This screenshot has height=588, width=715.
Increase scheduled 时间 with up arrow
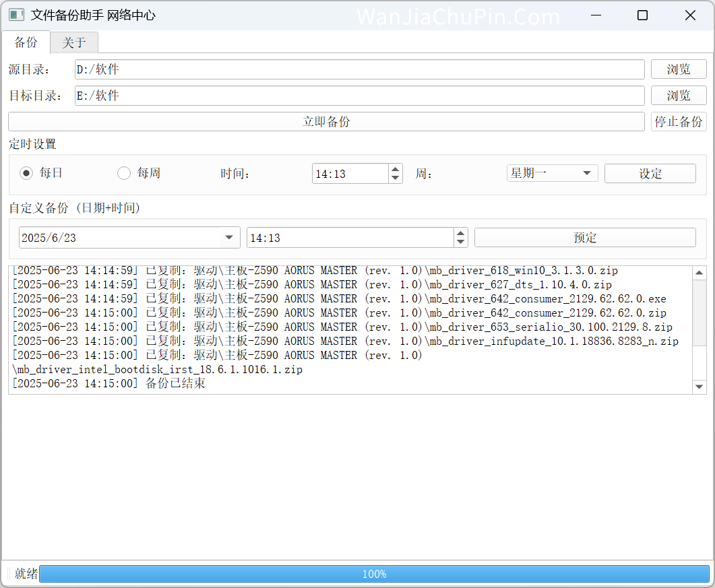click(x=396, y=169)
